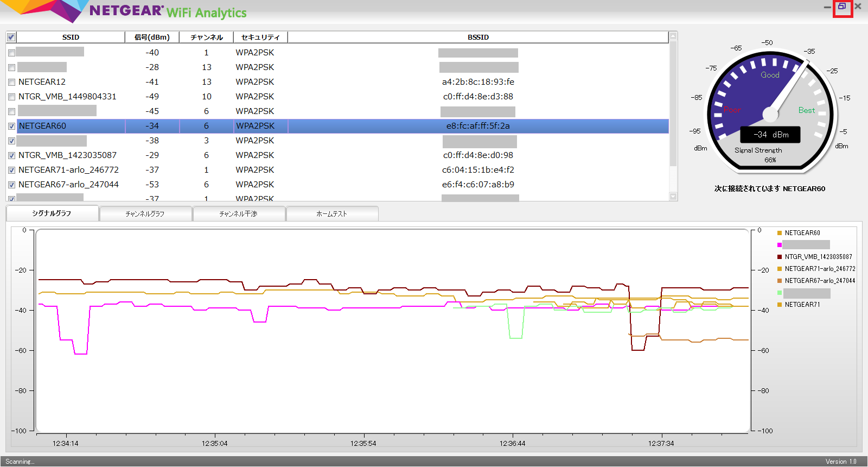This screenshot has width=868, height=467.
Task: Click BSSID e6:f4:c6:07:a8:b9
Action: [478, 185]
